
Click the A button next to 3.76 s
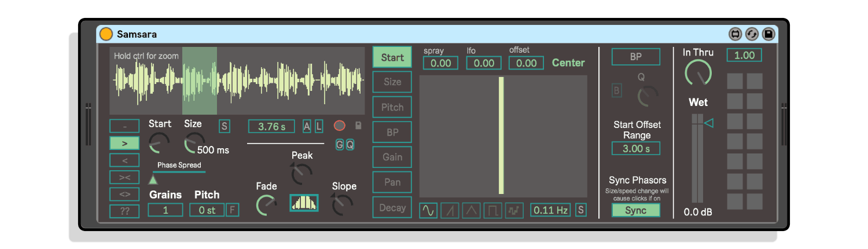pos(307,126)
